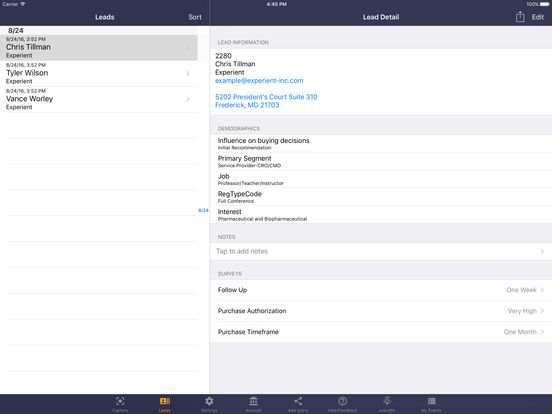Click the Sort button in Leads header
The width and height of the screenshot is (552, 414).
[x=195, y=17]
